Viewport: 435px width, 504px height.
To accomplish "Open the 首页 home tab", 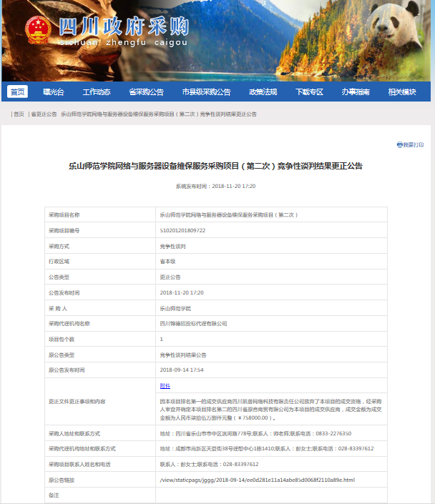I will [17, 92].
